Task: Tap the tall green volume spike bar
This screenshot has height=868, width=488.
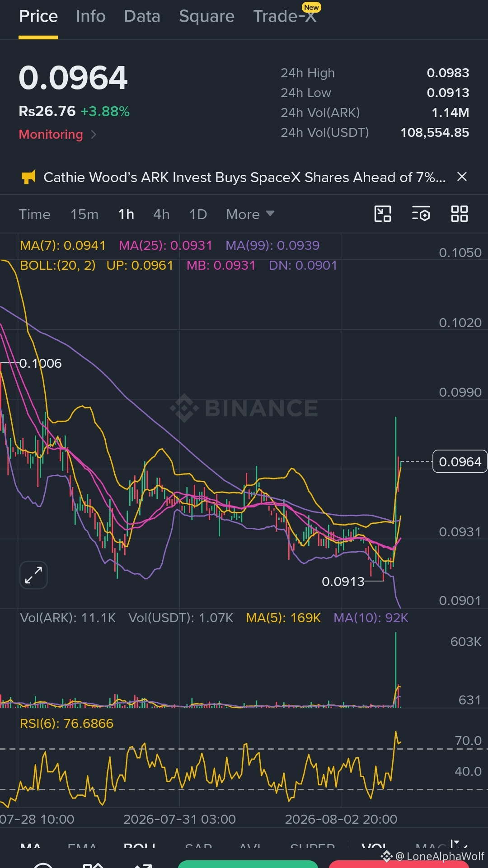Action: click(x=396, y=670)
